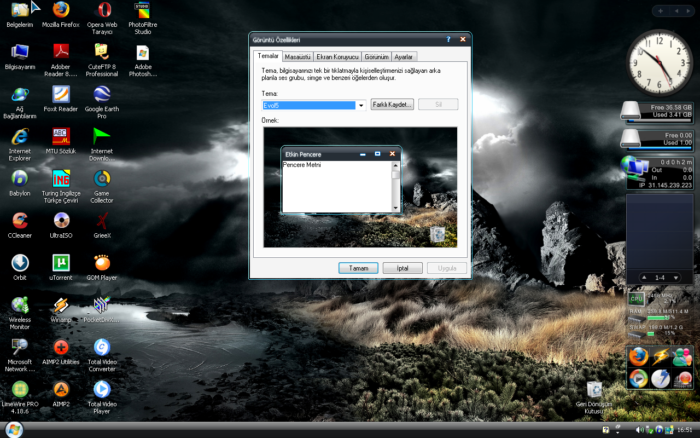
Task: Click the CPU meter gadget icon
Action: pos(636,299)
